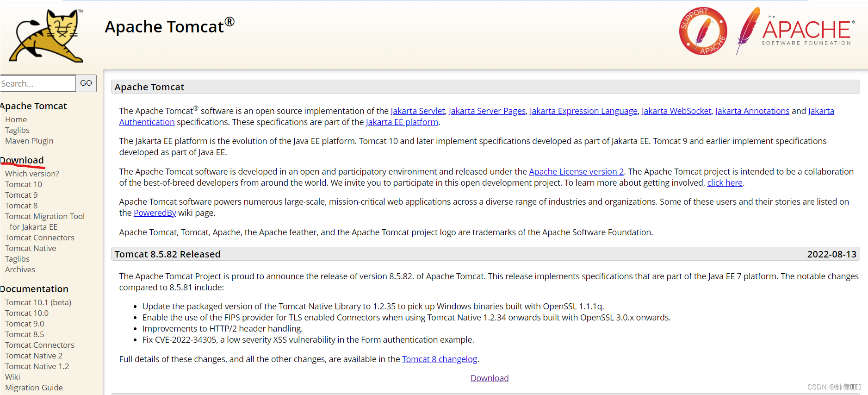Open Tomcat 8.5 documentation
This screenshot has width=868, height=395.
(25, 334)
